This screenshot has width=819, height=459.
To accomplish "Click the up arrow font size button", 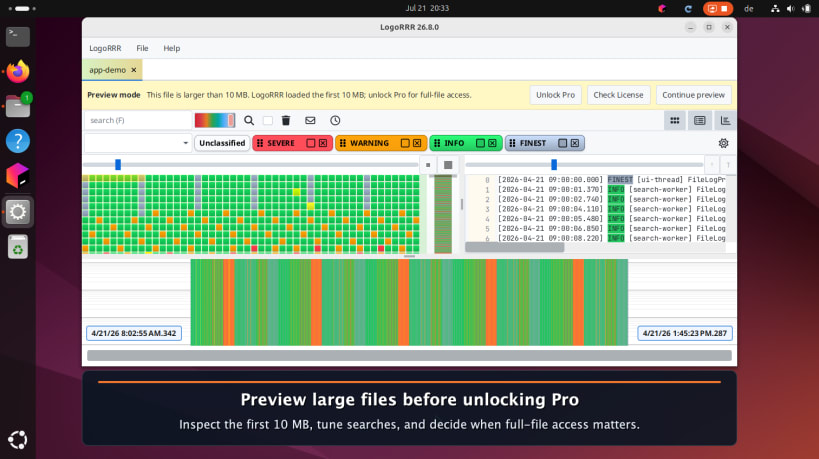I will point(728,165).
